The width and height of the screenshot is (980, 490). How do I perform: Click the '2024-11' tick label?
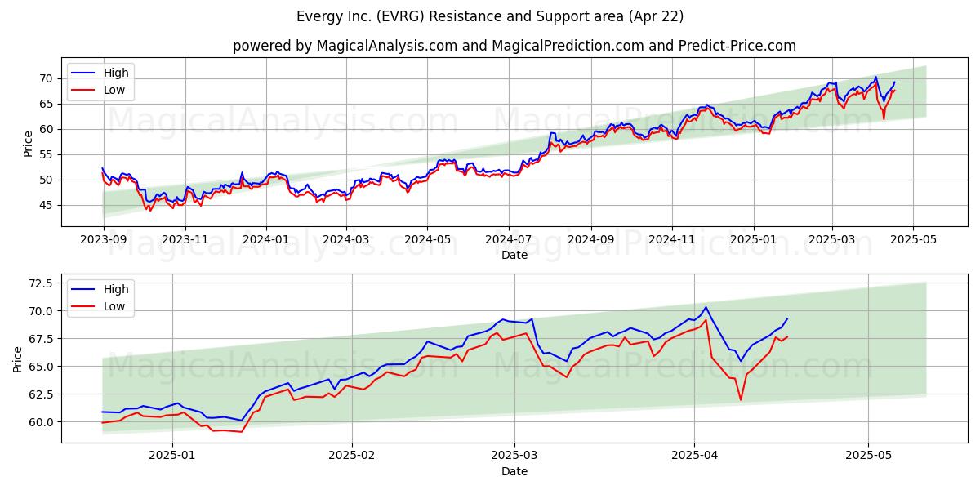[x=672, y=240]
